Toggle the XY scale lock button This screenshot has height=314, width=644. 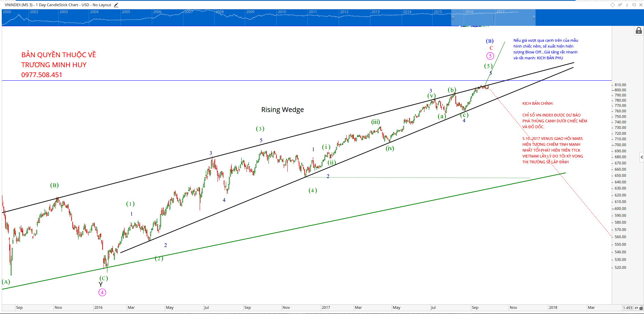pyautogui.click(x=636, y=308)
